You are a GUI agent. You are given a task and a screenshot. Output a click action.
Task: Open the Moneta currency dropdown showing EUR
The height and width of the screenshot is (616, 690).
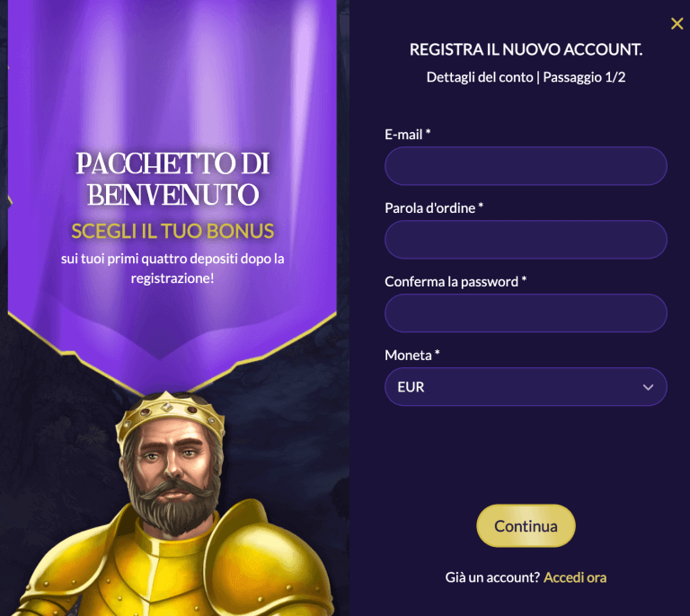click(526, 386)
